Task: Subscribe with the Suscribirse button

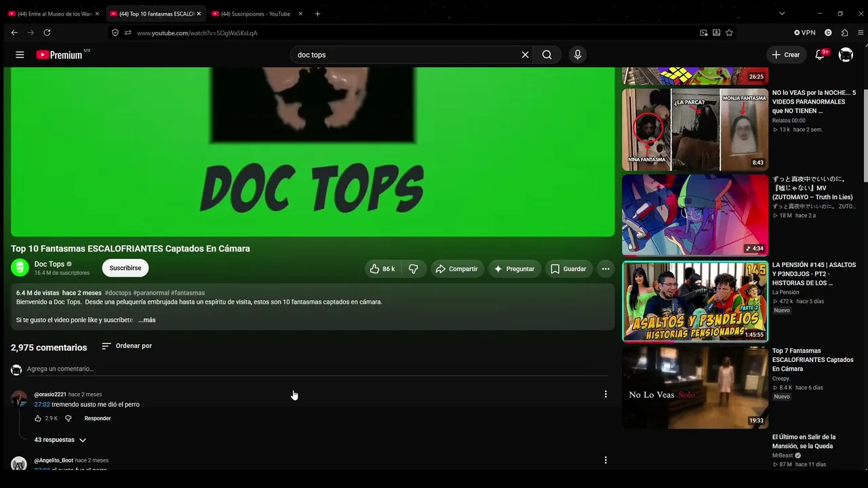Action: tap(125, 268)
